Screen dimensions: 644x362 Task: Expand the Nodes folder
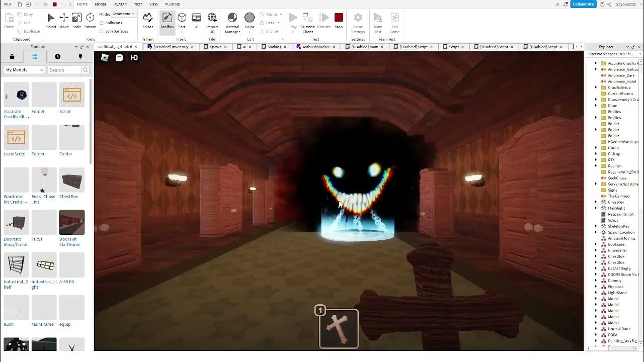596,148
